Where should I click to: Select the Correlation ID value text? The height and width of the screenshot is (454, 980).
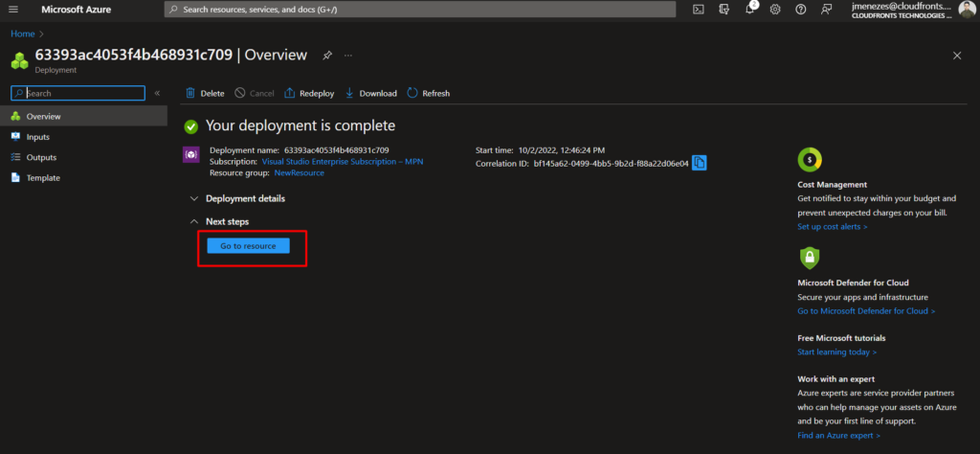click(612, 164)
